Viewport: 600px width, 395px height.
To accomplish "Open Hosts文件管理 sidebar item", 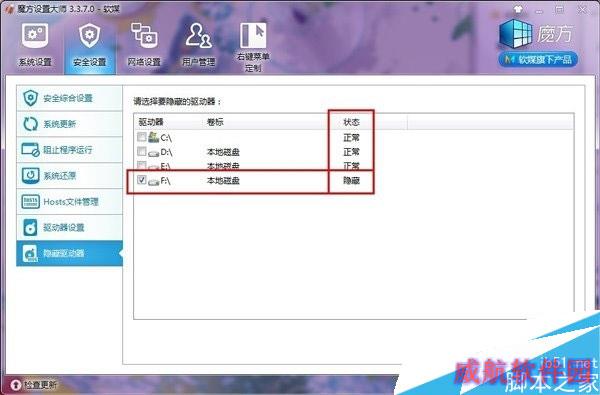I will click(69, 202).
